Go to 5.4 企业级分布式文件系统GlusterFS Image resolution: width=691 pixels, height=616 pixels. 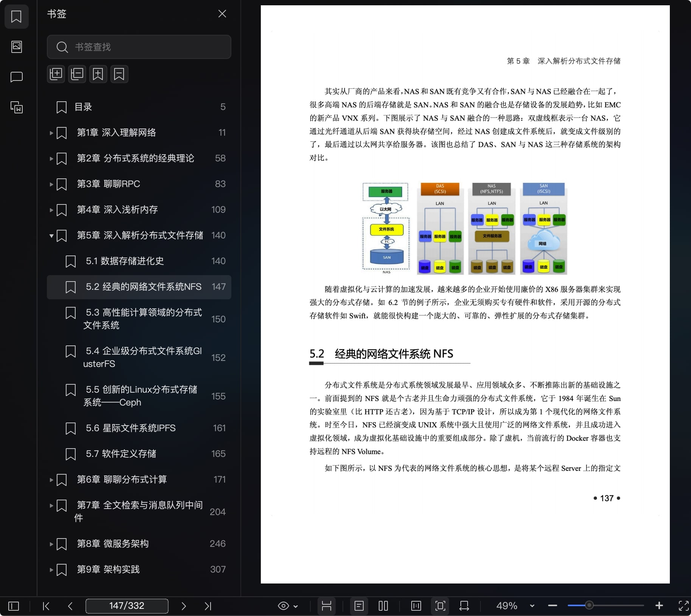(x=139, y=358)
